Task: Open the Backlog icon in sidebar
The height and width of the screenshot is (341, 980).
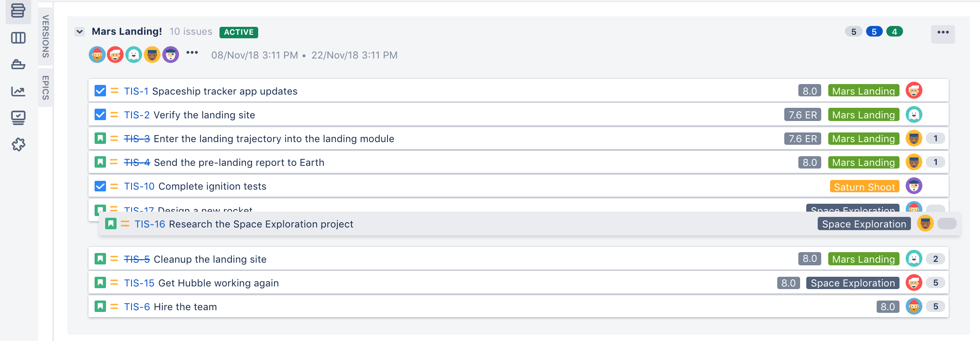Action: [18, 11]
